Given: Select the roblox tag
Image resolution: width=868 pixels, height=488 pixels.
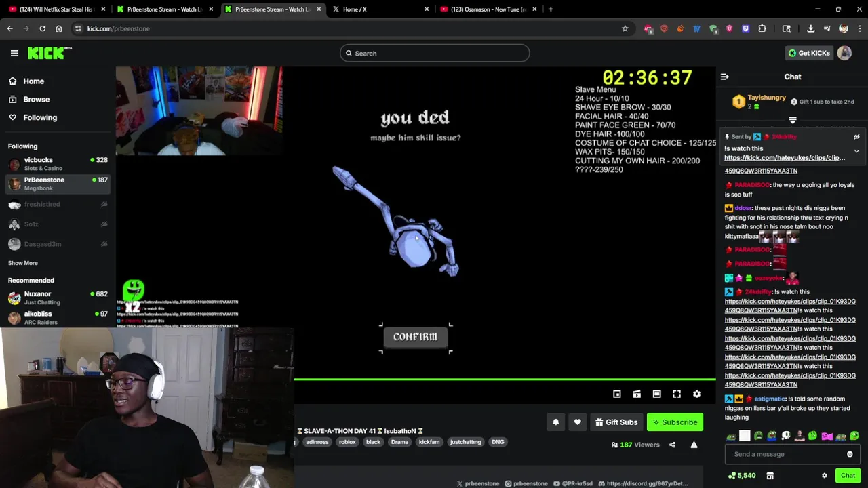Looking at the screenshot, I should 347,442.
